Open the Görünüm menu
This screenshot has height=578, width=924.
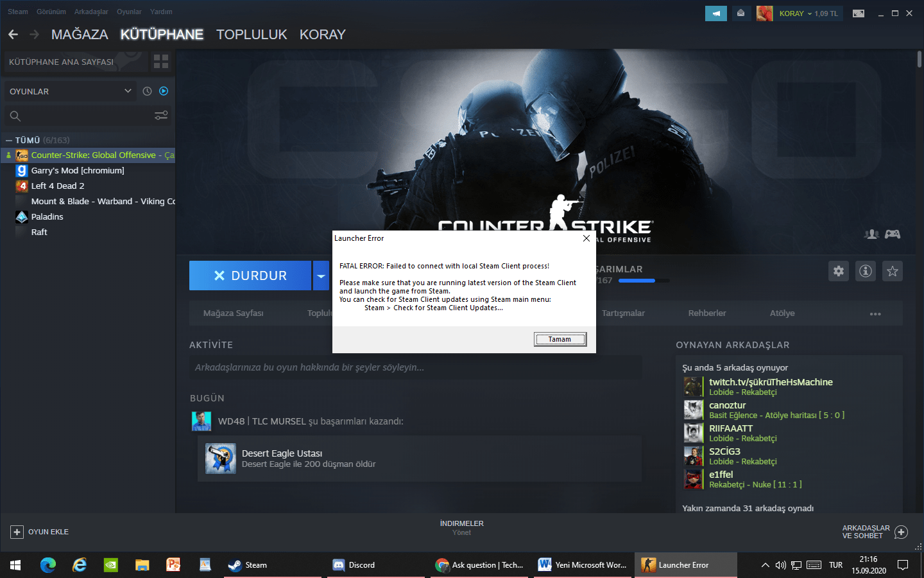(51, 12)
